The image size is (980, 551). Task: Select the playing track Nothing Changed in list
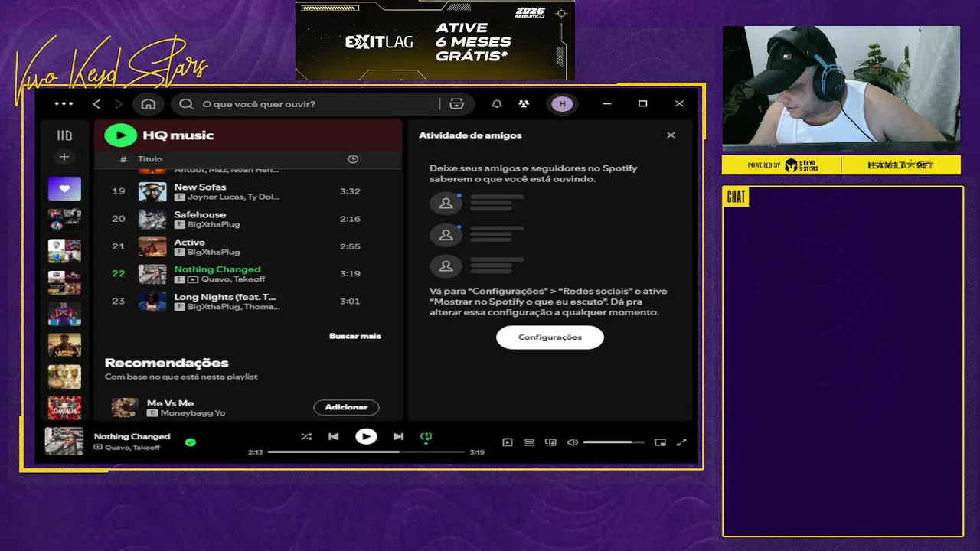click(x=248, y=273)
